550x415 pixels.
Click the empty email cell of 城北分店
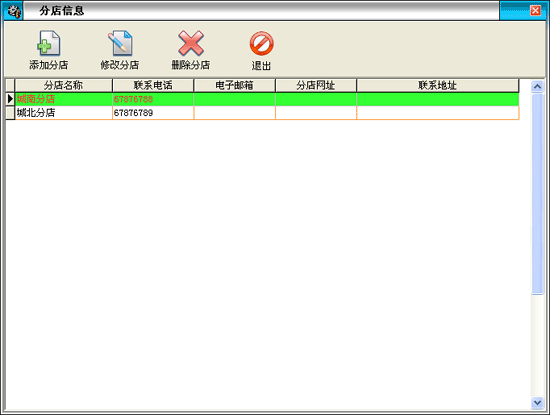coord(234,113)
